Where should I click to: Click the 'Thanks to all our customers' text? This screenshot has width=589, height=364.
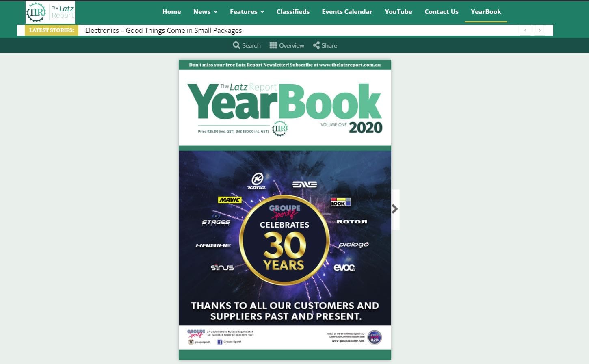click(x=285, y=311)
